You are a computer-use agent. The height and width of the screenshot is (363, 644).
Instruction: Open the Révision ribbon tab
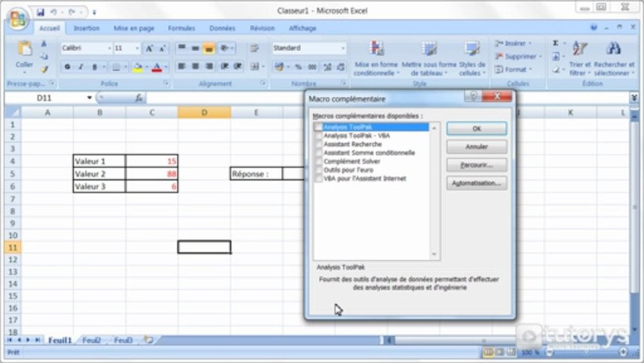(262, 28)
